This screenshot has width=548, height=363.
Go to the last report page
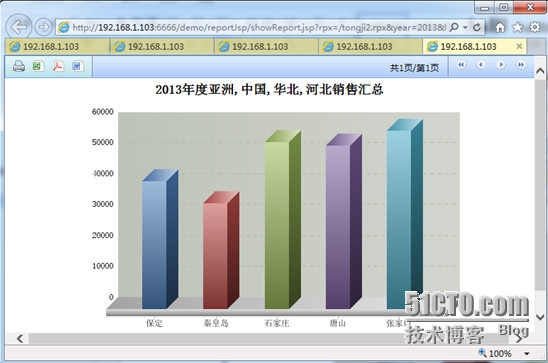pos(520,65)
